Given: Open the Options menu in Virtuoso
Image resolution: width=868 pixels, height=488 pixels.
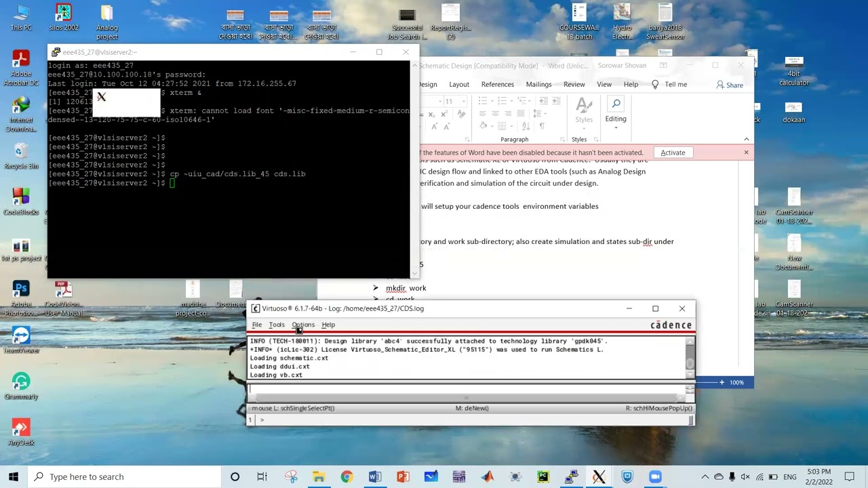Looking at the screenshot, I should click(303, 325).
